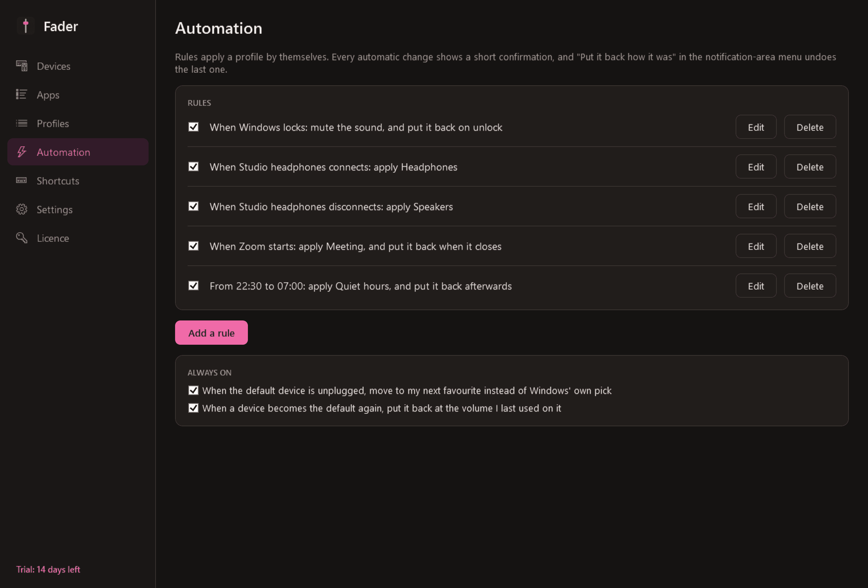This screenshot has height=588, width=868.
Task: Toggle the Studio headphones disconnects rule
Action: pos(193,206)
